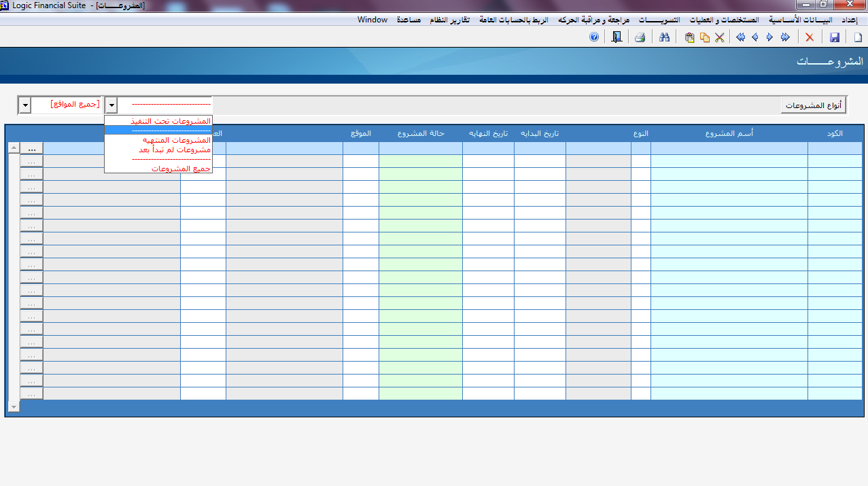Click the printer icon in toolbar

pyautogui.click(x=640, y=37)
